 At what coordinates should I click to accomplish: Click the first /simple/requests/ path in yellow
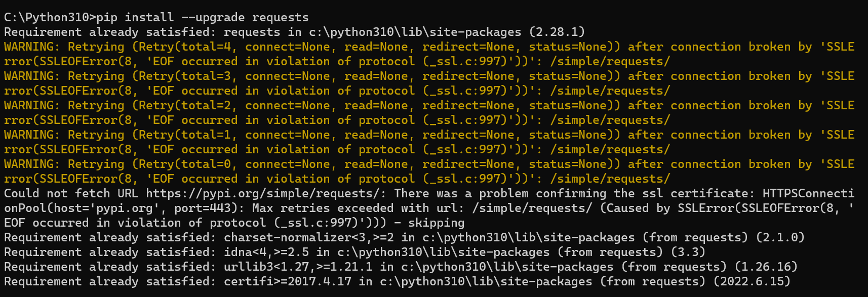click(x=610, y=62)
